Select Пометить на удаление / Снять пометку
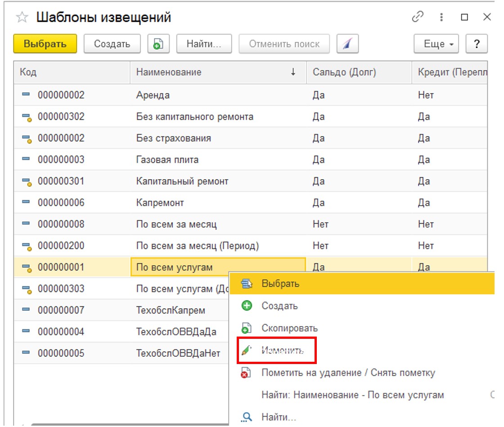The width and height of the screenshot is (504, 427). tap(348, 373)
